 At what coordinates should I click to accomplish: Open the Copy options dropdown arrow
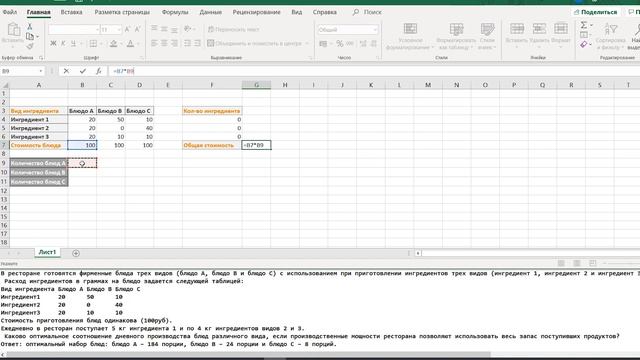point(38,37)
